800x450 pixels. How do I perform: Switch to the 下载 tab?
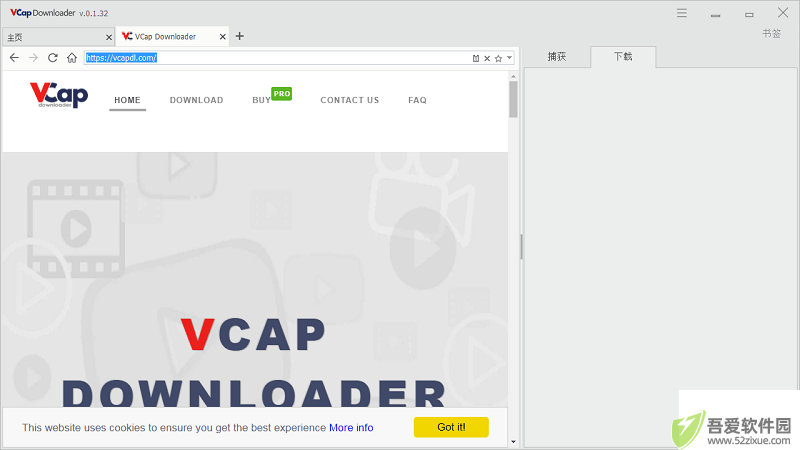tap(623, 57)
